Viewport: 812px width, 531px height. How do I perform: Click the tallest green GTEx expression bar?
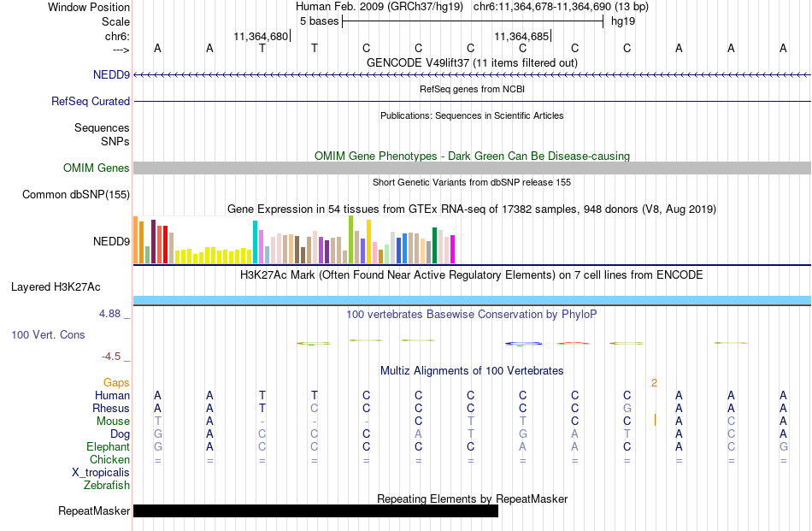pos(351,239)
